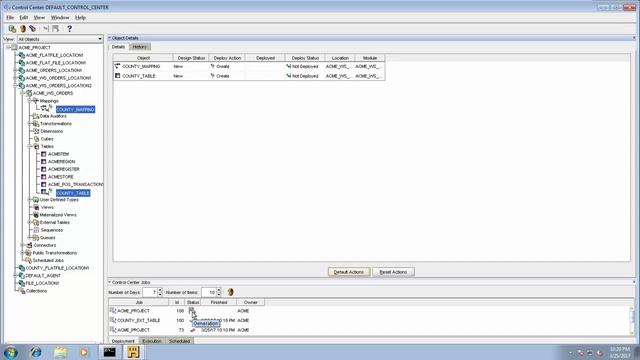
Task: Open the media player taskbar icon
Action: pyautogui.click(x=84, y=352)
